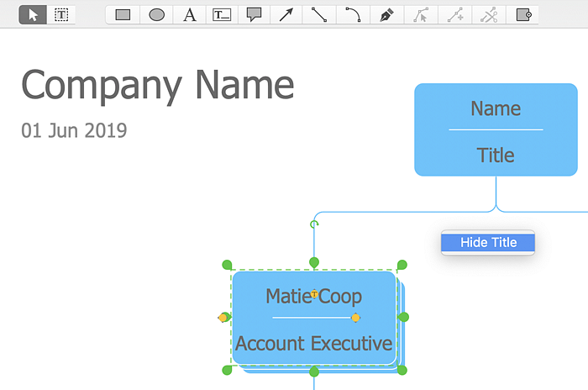Click Hide Title in the popup menu

(488, 242)
